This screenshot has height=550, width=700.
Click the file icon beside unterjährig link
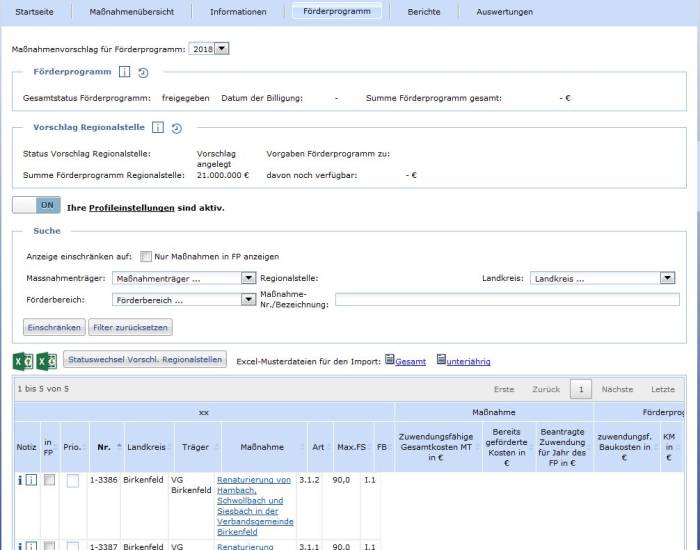coord(441,359)
